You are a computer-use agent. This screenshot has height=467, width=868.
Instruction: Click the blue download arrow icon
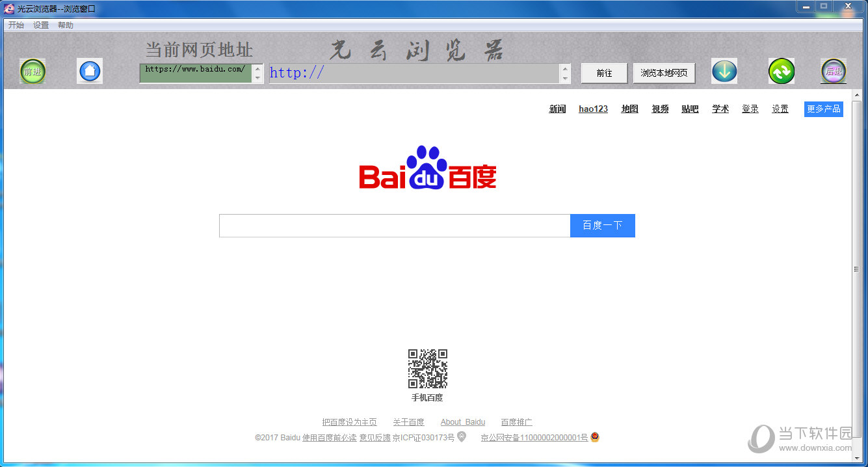[724, 71]
